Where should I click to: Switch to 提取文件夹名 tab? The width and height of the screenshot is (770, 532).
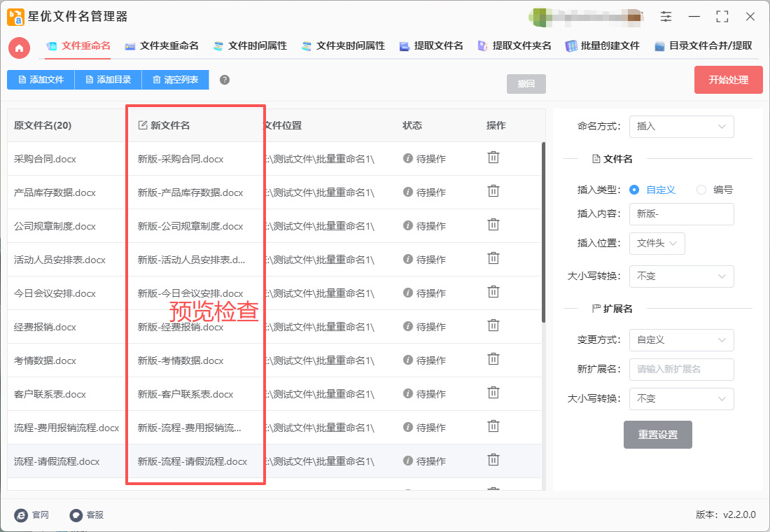[x=514, y=45]
